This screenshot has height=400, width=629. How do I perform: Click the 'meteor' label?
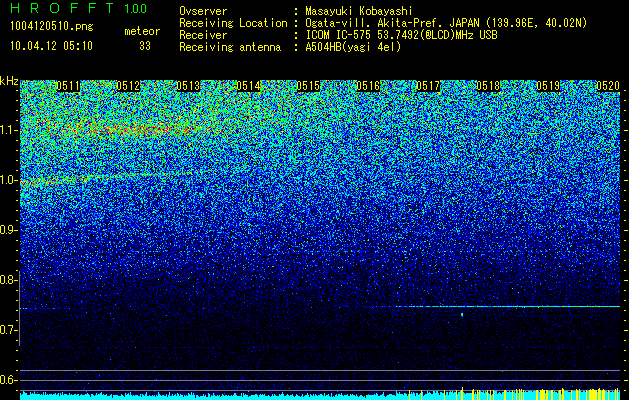click(x=142, y=32)
